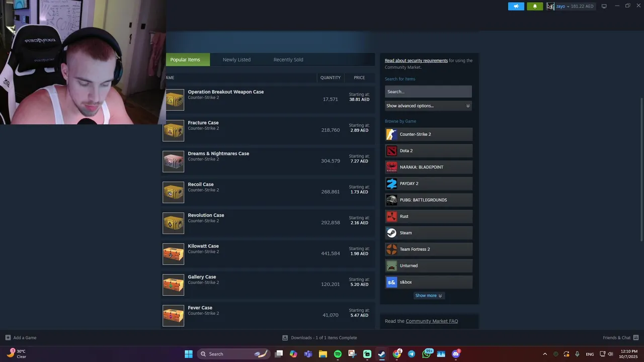Viewport: 644px width, 362px height.
Task: Open Operation Breakout Weapon Case listing
Action: [268, 100]
